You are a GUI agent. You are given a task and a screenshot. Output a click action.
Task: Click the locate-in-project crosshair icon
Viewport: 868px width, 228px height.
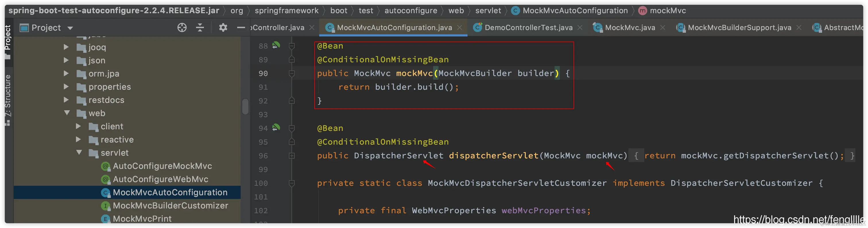[182, 28]
